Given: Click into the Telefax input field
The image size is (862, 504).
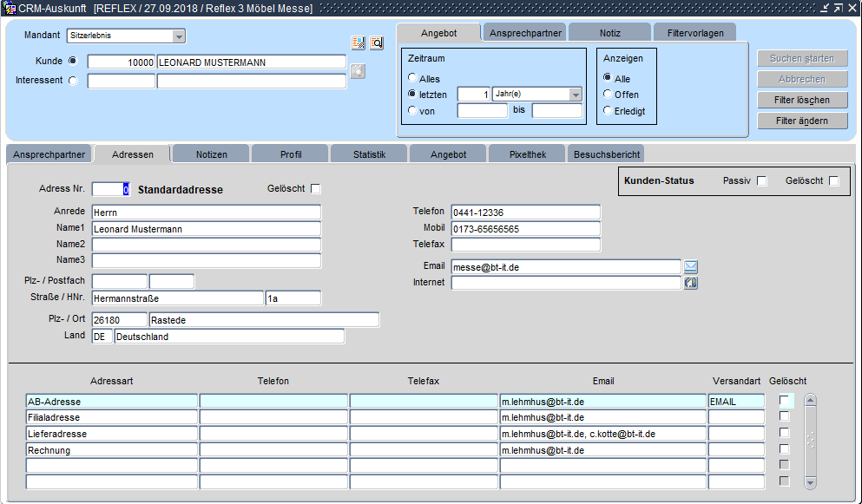Looking at the screenshot, I should pyautogui.click(x=525, y=245).
